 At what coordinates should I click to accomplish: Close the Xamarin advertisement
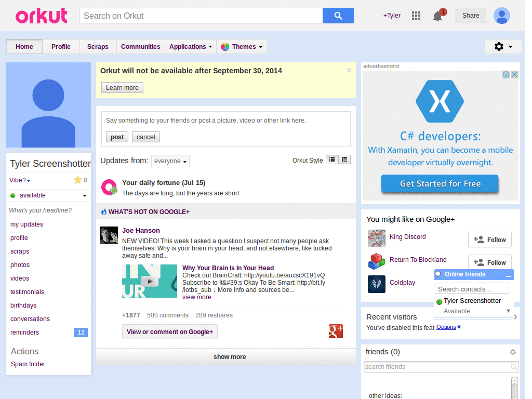tap(514, 75)
